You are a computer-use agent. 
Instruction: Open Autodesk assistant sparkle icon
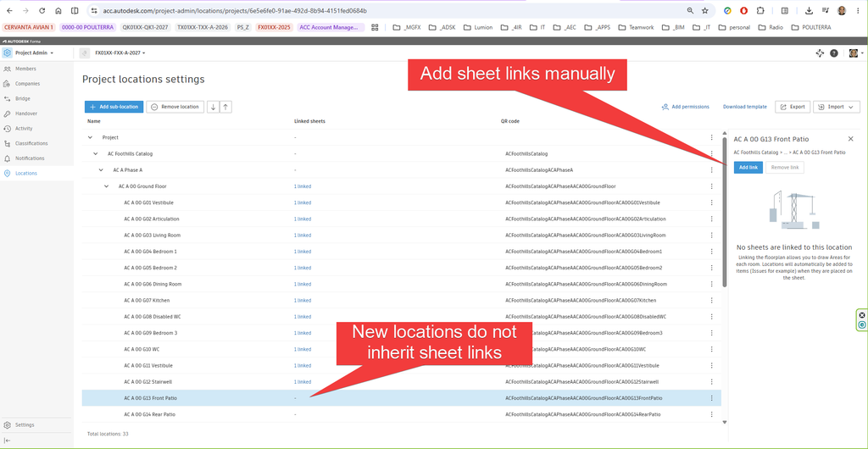point(820,53)
